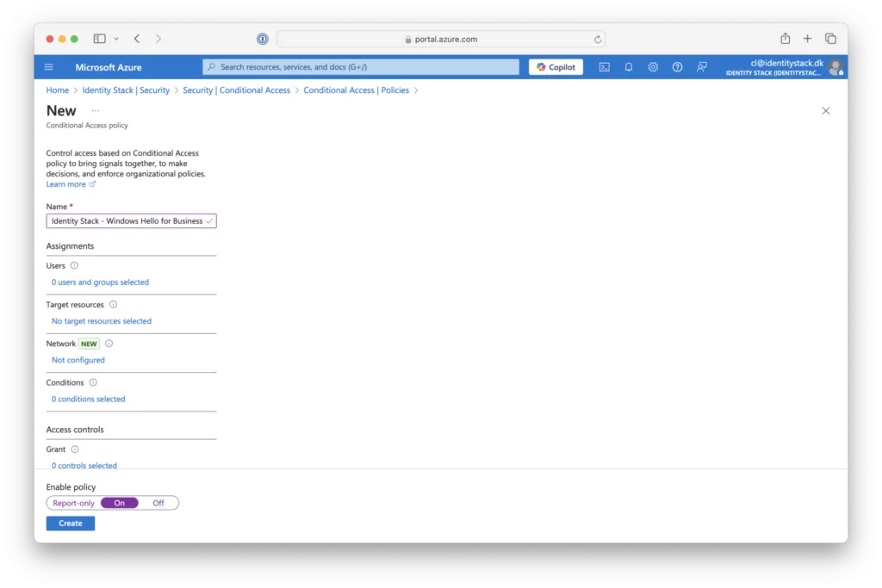This screenshot has height=588, width=882.
Task: Click the cl@identitystack.dk account name
Action: click(786, 63)
